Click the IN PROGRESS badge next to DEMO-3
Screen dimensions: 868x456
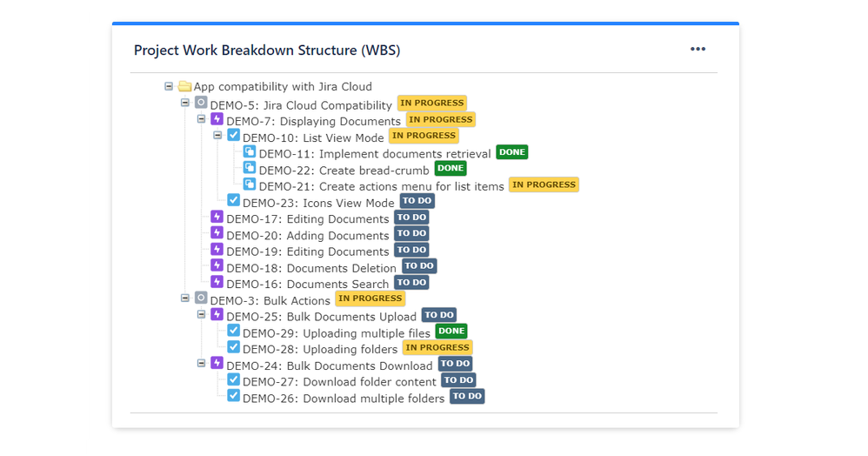tap(371, 298)
